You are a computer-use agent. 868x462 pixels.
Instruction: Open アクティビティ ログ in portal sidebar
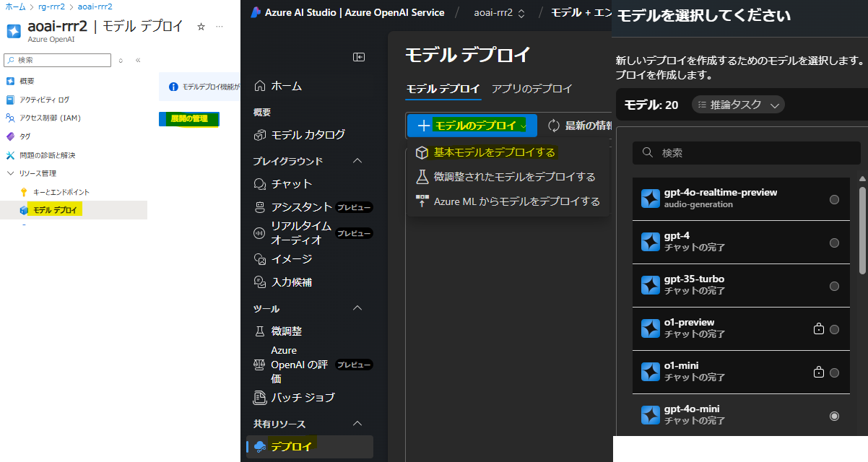point(44,100)
